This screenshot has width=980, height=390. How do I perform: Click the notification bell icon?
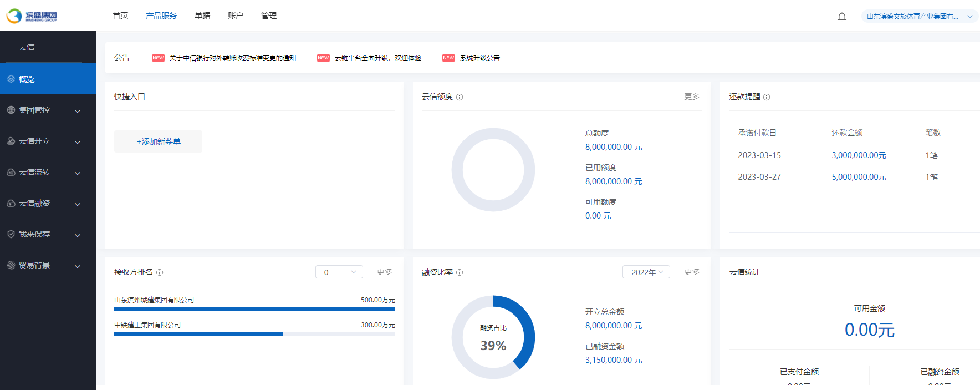pyautogui.click(x=841, y=17)
